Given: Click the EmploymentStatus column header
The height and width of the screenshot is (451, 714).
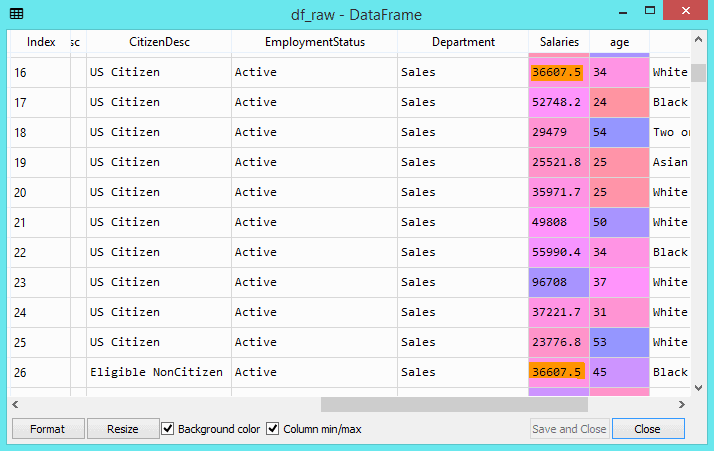Looking at the screenshot, I should pyautogui.click(x=314, y=42).
